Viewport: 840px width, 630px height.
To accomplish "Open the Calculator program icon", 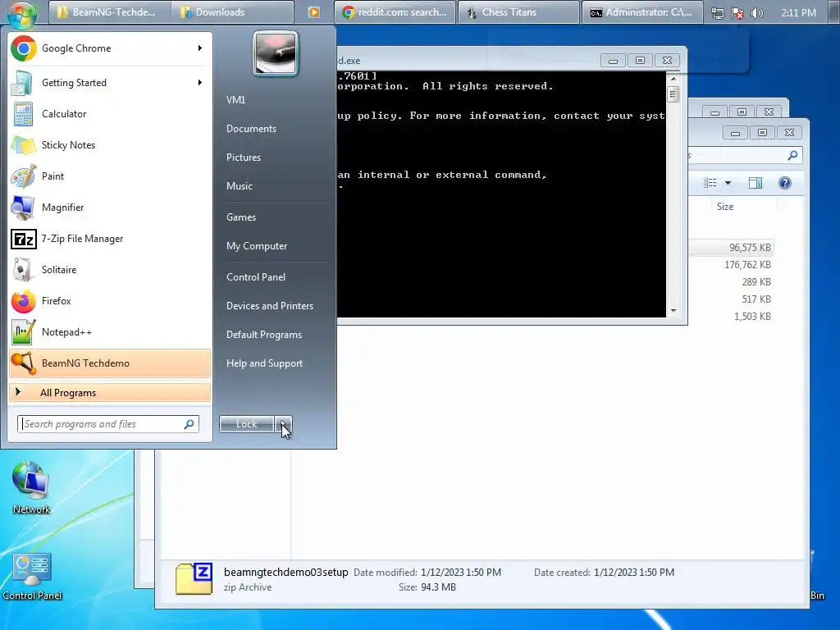I will (x=23, y=114).
